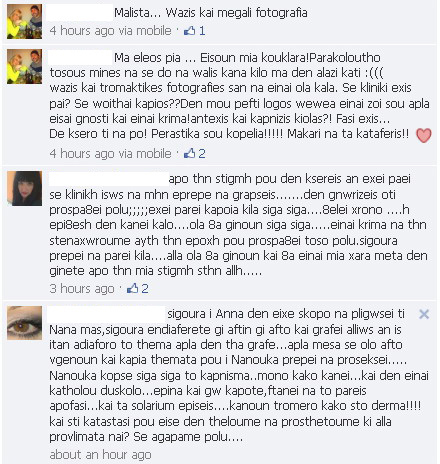Click the mobile link on the first comment
Viewport: 440px width, 464px height.
(154, 31)
